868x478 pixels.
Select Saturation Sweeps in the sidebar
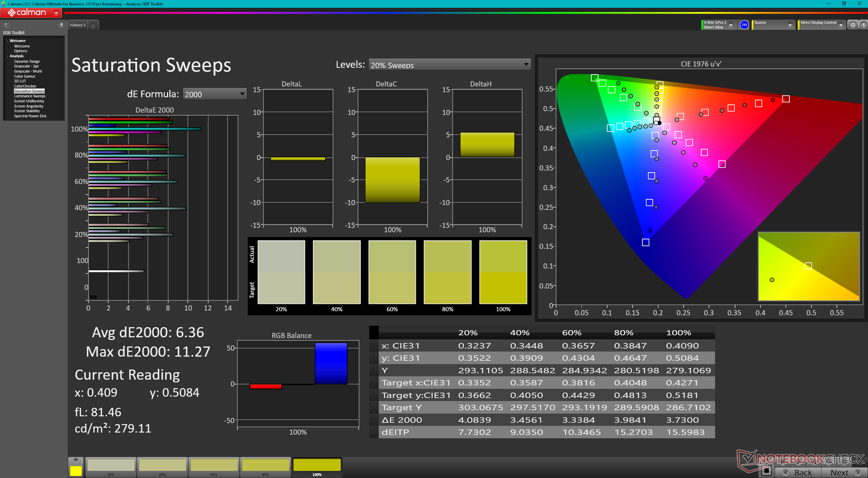click(29, 91)
